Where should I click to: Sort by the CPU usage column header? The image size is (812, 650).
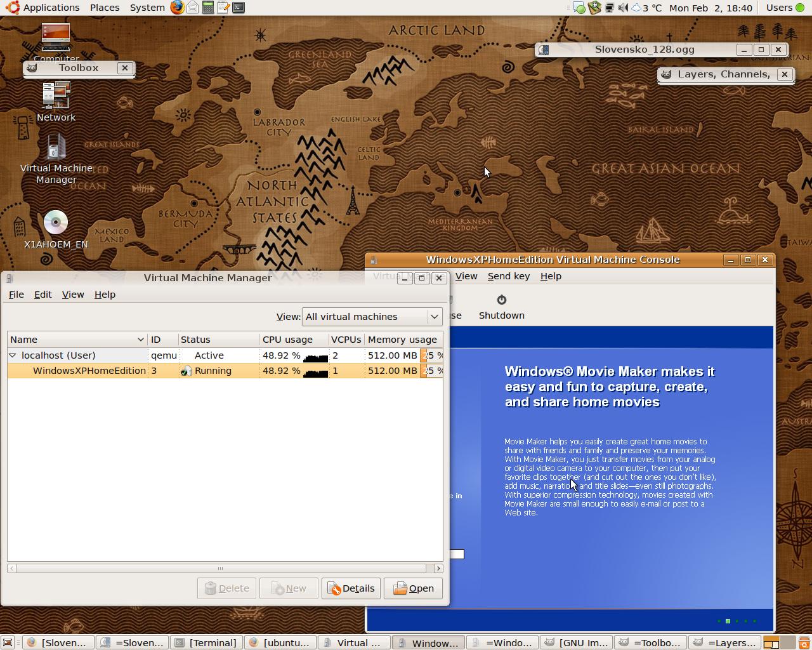294,340
